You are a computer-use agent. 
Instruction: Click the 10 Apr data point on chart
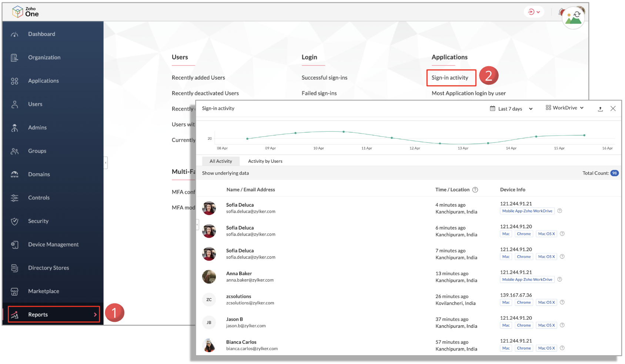pos(344,132)
